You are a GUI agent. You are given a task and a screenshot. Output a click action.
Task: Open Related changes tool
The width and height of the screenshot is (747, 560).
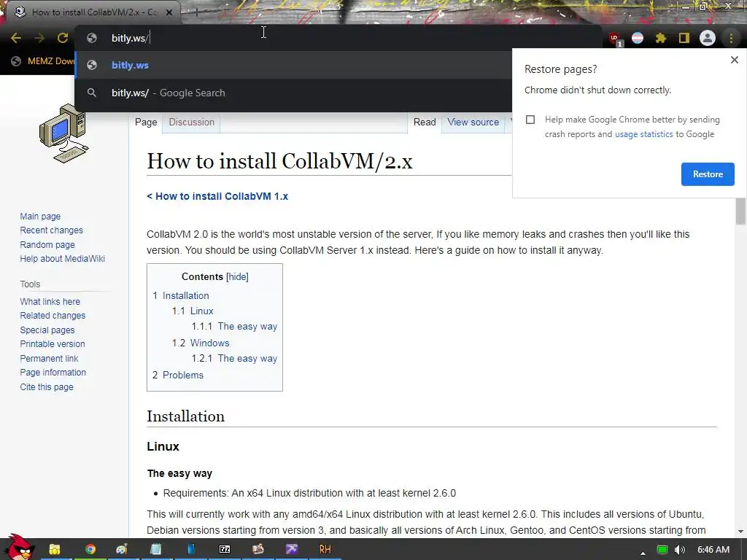point(53,316)
